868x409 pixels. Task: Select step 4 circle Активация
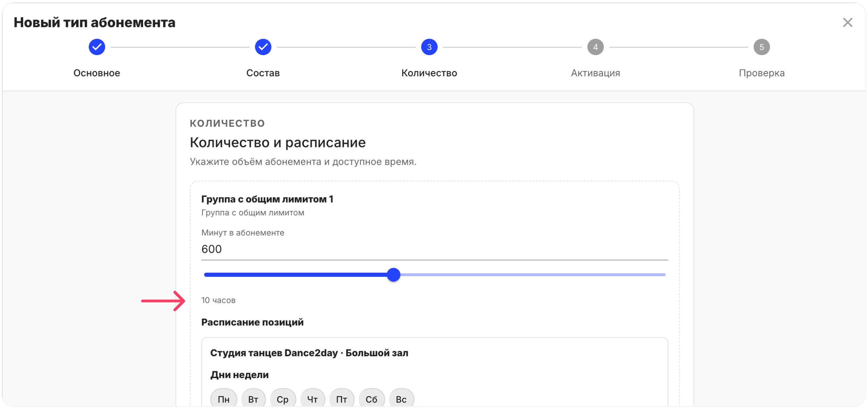click(595, 47)
